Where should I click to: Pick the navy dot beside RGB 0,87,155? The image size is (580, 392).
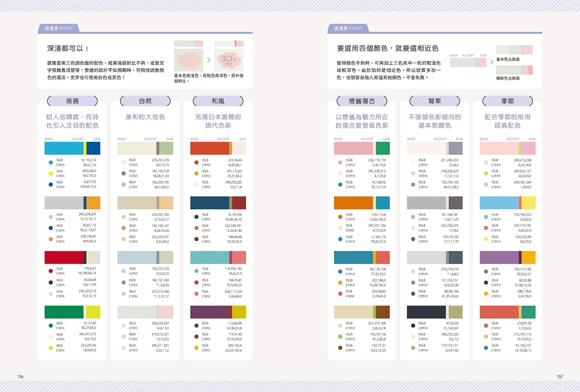click(x=51, y=184)
